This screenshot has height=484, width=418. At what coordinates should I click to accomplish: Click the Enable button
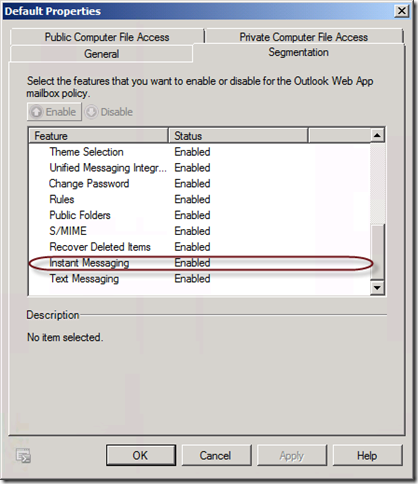[54, 112]
